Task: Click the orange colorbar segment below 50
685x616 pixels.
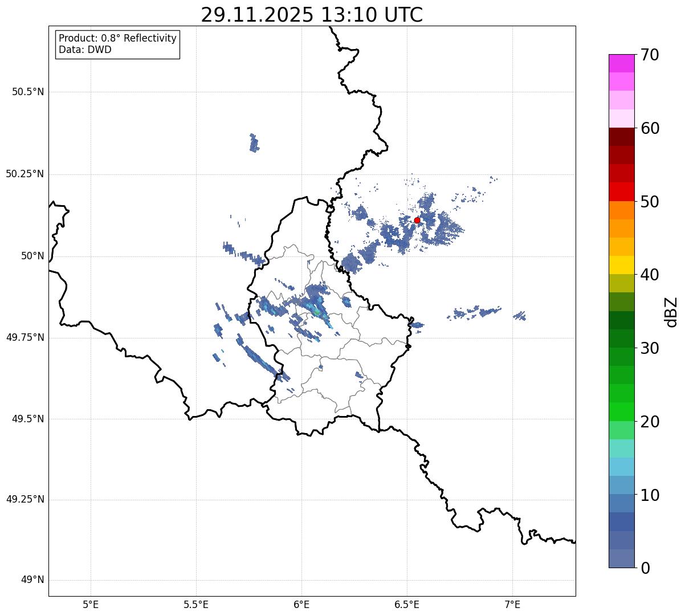Action: (x=621, y=210)
